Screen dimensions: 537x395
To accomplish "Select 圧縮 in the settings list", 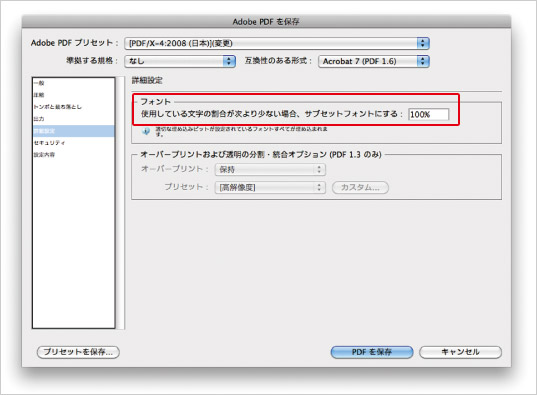I will click(x=74, y=95).
